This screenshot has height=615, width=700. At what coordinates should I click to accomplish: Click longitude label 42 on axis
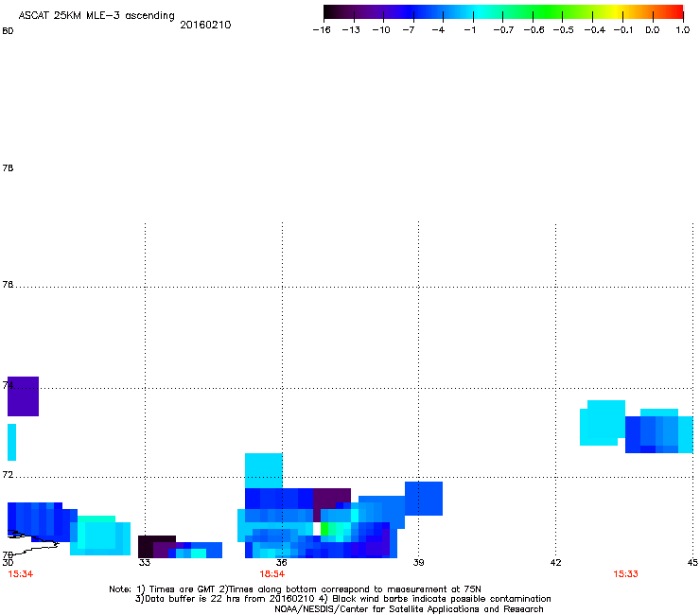click(x=555, y=562)
